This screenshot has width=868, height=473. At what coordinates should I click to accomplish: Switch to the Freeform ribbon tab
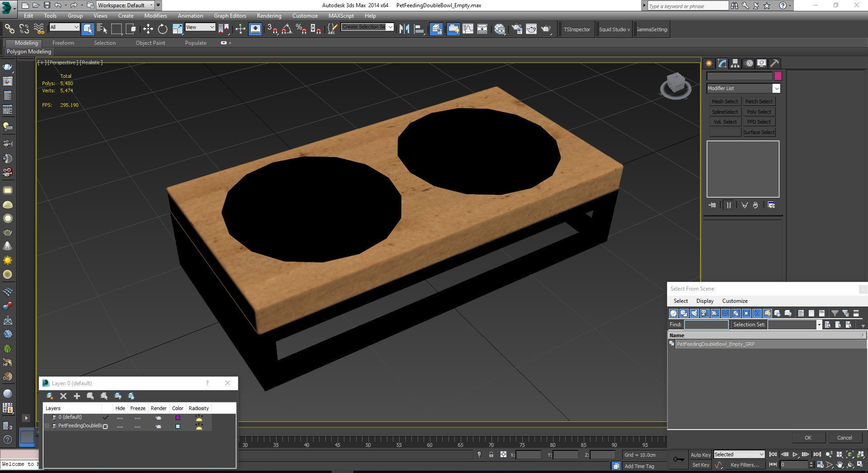click(63, 43)
